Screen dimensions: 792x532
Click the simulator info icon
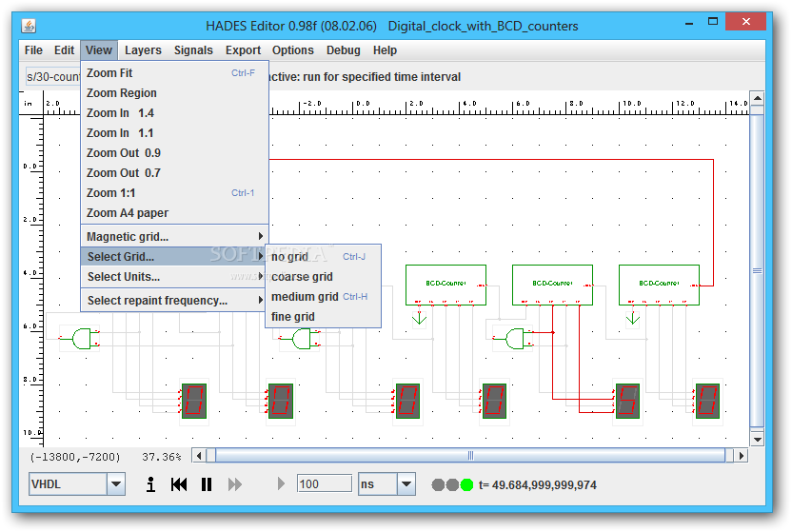pyautogui.click(x=150, y=484)
